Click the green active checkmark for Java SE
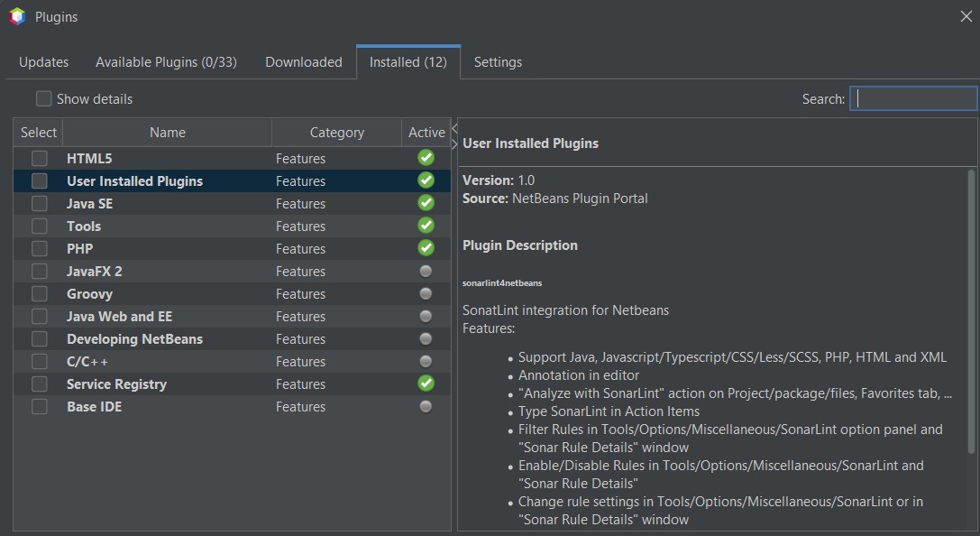The image size is (980, 536). click(x=426, y=203)
